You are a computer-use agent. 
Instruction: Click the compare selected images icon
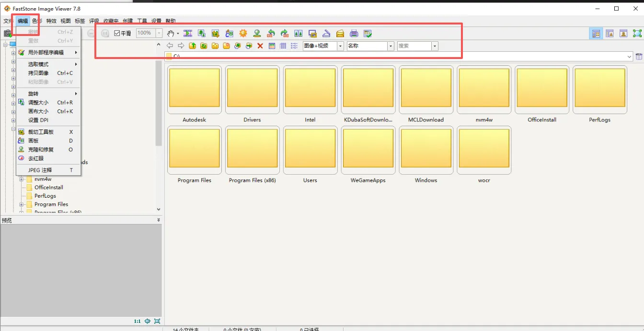coord(299,33)
